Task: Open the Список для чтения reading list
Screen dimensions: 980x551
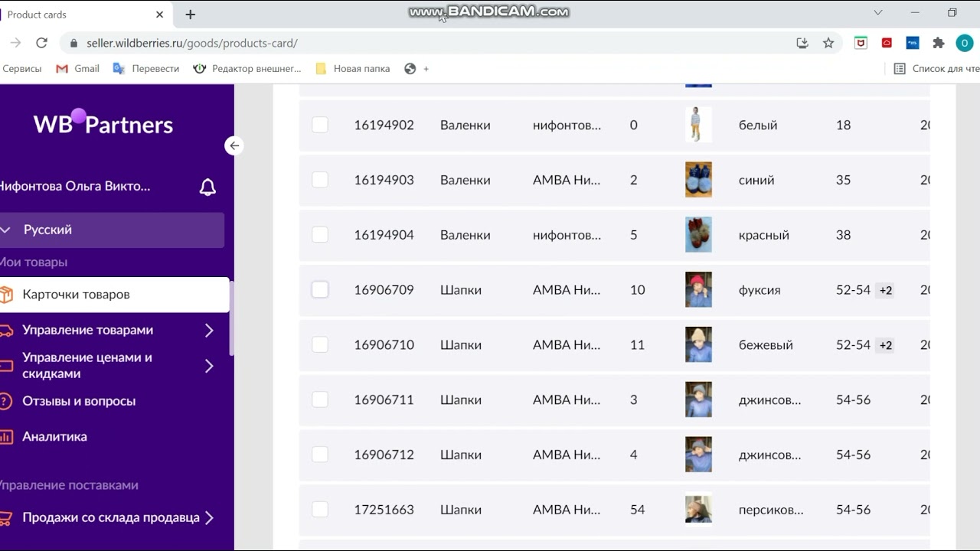Action: click(937, 69)
